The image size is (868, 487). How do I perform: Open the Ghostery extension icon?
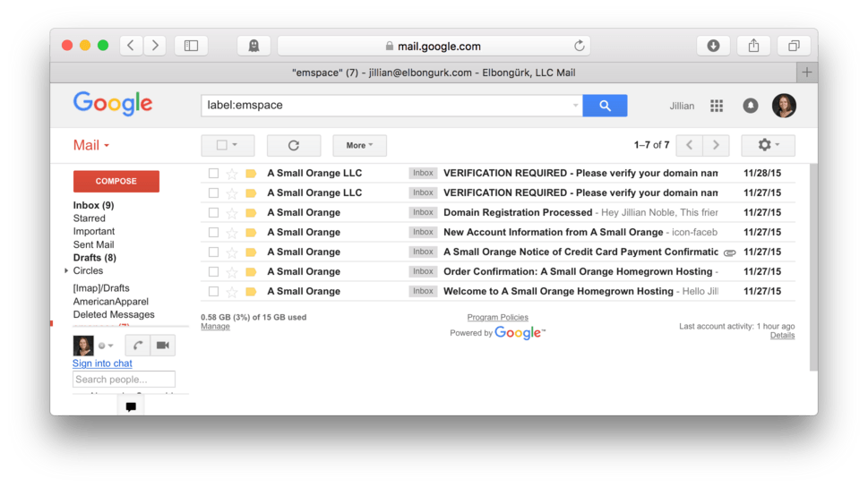[254, 46]
